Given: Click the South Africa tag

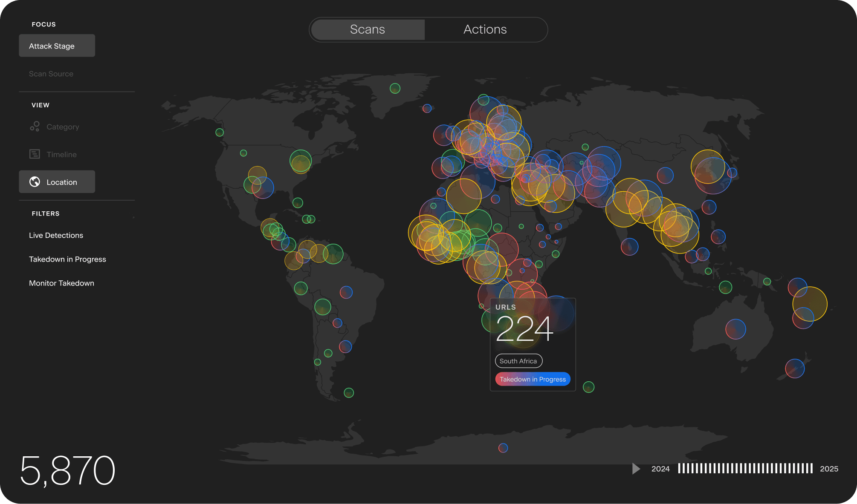Looking at the screenshot, I should 518,361.
